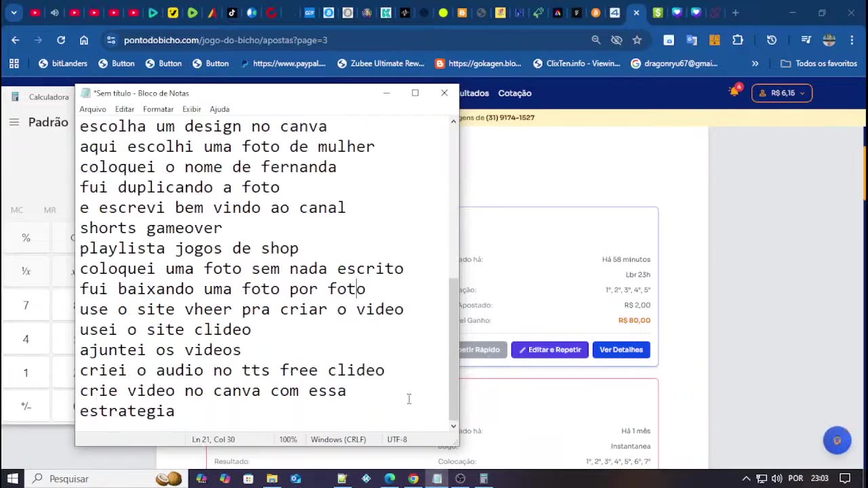Go back in browser history

(x=16, y=40)
